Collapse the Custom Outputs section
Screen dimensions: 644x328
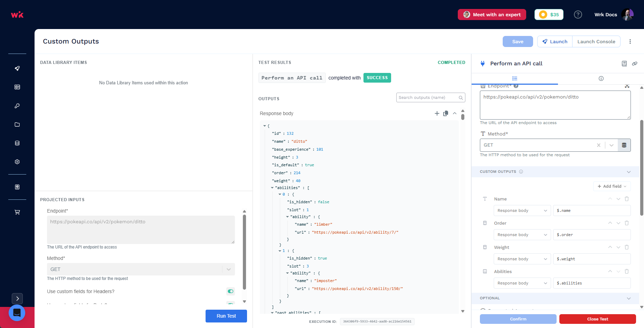[628, 172]
